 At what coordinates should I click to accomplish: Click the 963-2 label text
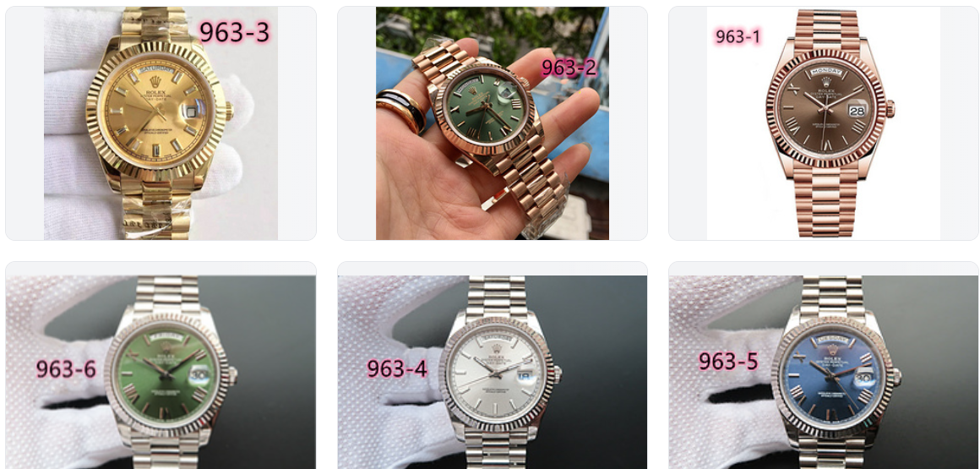[569, 68]
